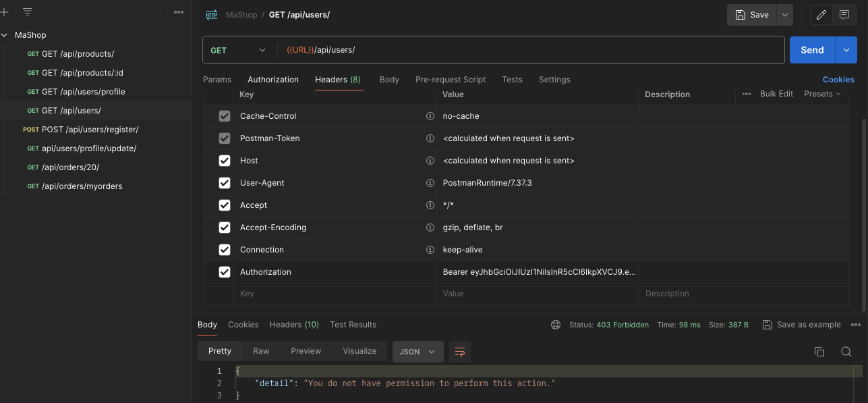Click the wrap lines icon in response
The width and height of the screenshot is (868, 403).
460,352
